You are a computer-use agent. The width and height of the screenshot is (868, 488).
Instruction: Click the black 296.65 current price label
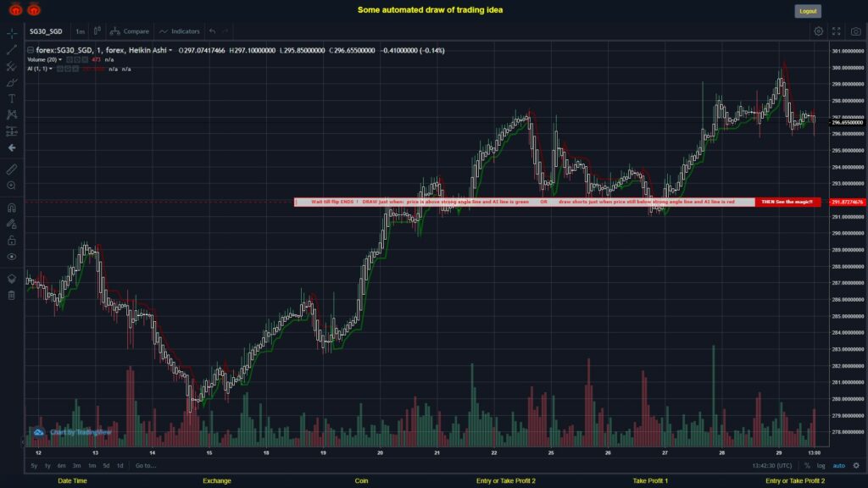(x=848, y=122)
